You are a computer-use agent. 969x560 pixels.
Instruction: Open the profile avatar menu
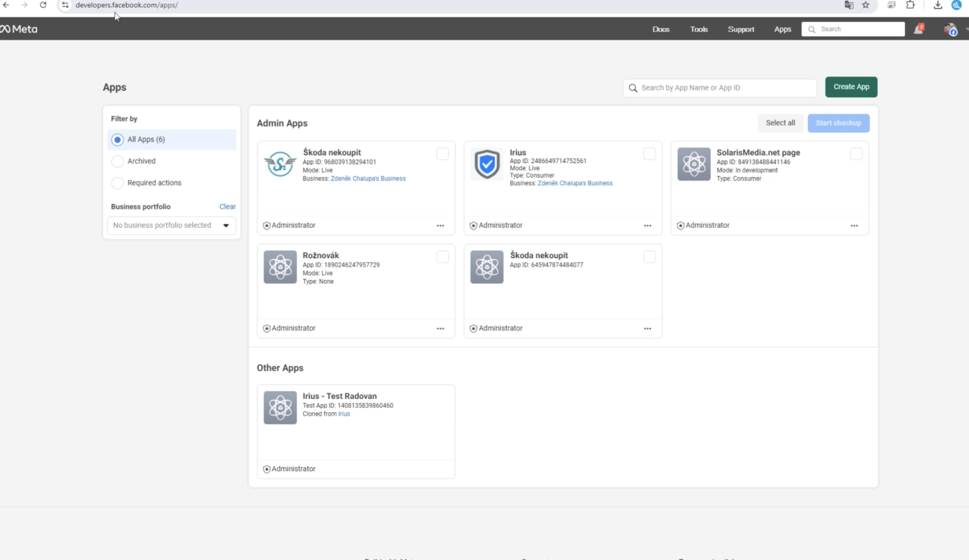[x=950, y=30]
